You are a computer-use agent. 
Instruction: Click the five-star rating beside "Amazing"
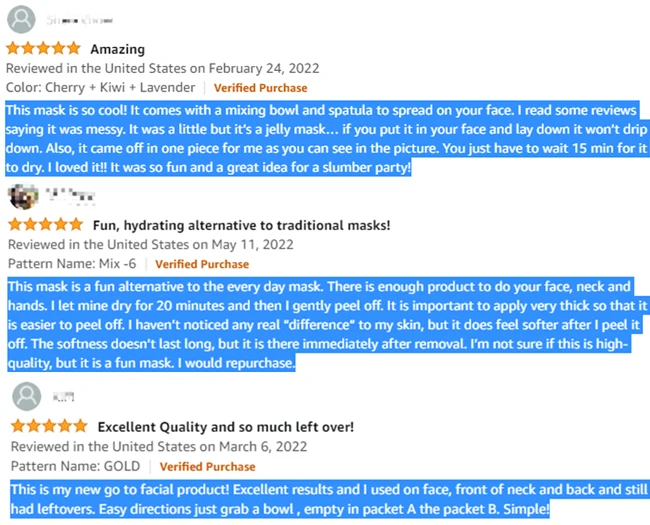[x=43, y=49]
